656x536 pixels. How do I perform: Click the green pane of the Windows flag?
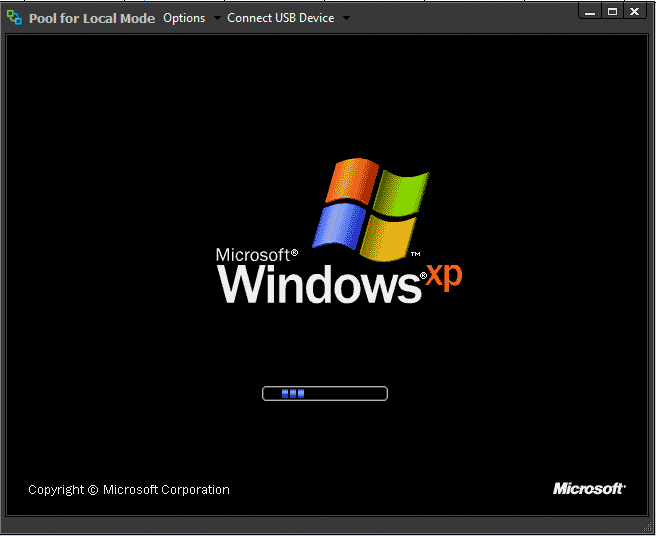[x=402, y=192]
